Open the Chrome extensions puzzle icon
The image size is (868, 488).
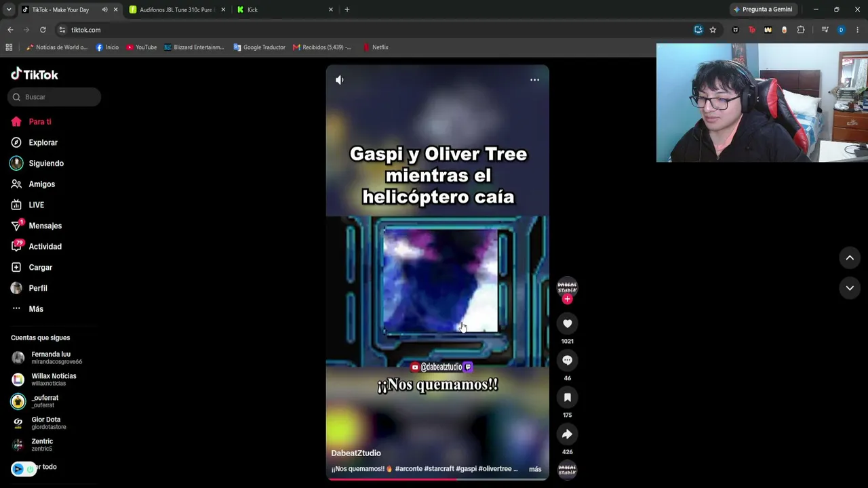[801, 30]
